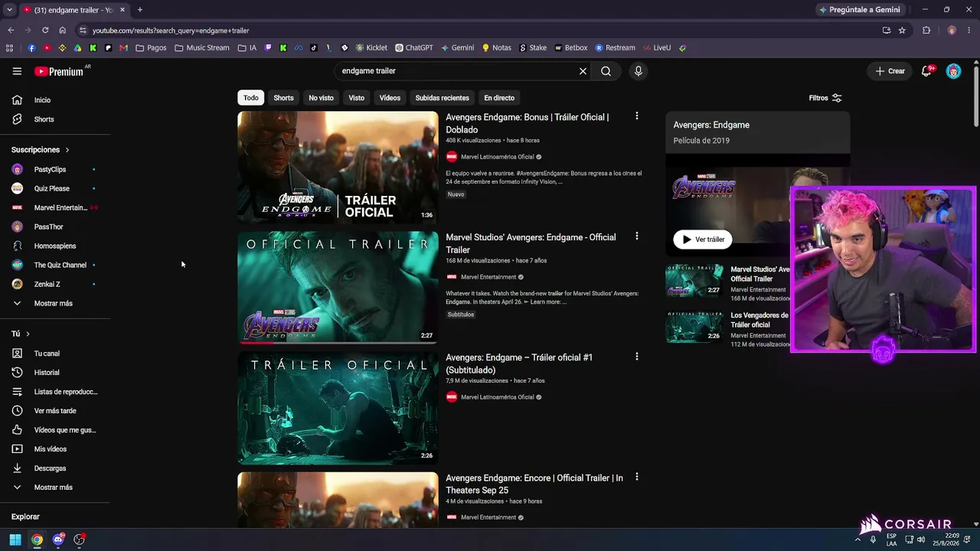
Task: Open options for the Encore Official Trailer result
Action: tap(636, 477)
